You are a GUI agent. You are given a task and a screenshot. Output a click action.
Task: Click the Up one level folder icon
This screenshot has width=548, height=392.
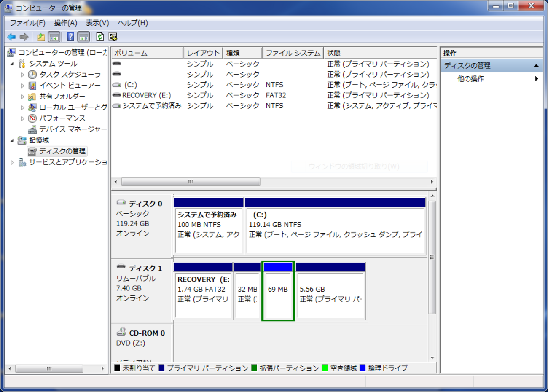(41, 37)
